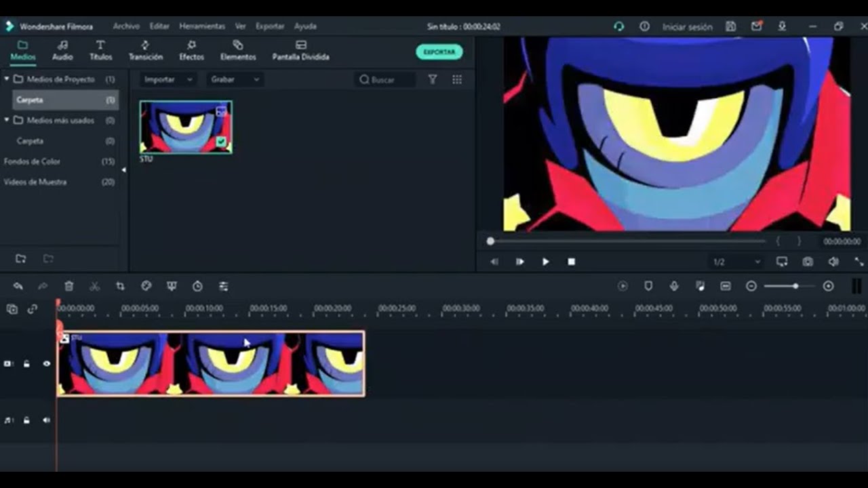868x488 pixels.
Task: Open the edit adjustments sliders icon
Action: click(223, 287)
